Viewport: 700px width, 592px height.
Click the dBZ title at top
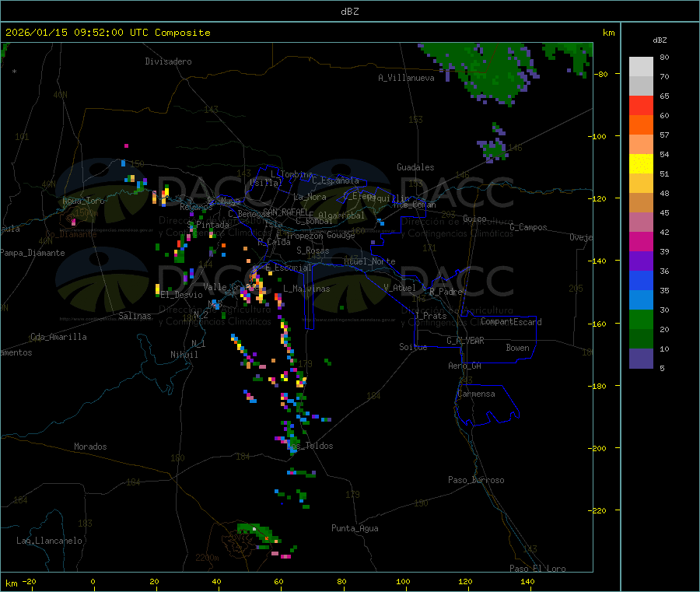pyautogui.click(x=349, y=12)
